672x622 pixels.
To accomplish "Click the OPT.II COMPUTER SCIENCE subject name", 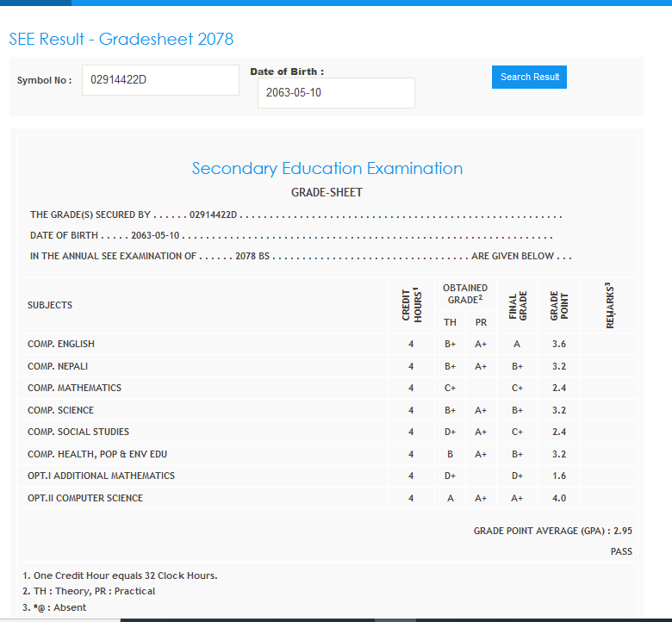I will [x=85, y=498].
